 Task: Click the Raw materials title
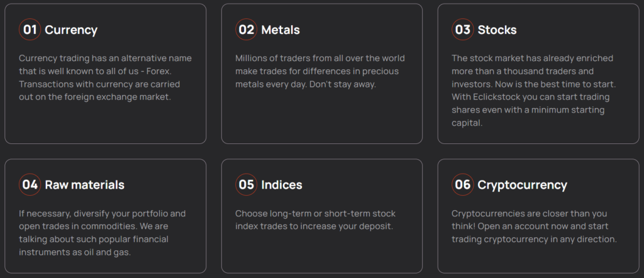(x=84, y=185)
